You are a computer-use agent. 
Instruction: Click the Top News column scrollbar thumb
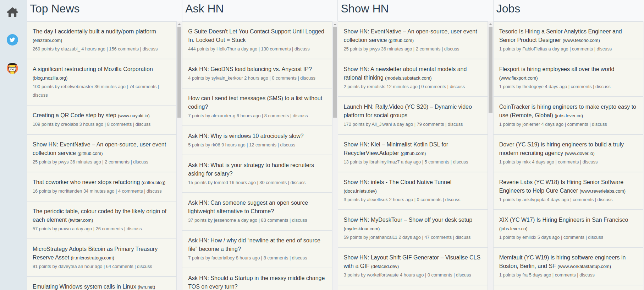click(x=179, y=72)
